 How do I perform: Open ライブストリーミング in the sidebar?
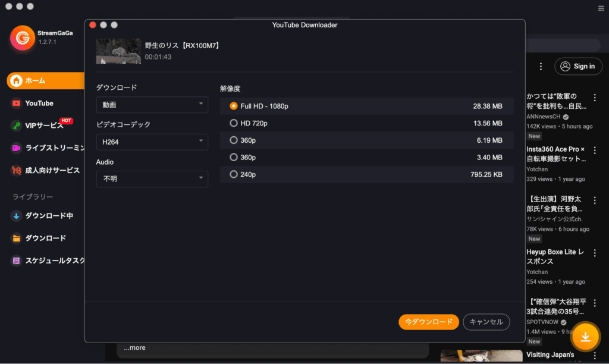[54, 148]
